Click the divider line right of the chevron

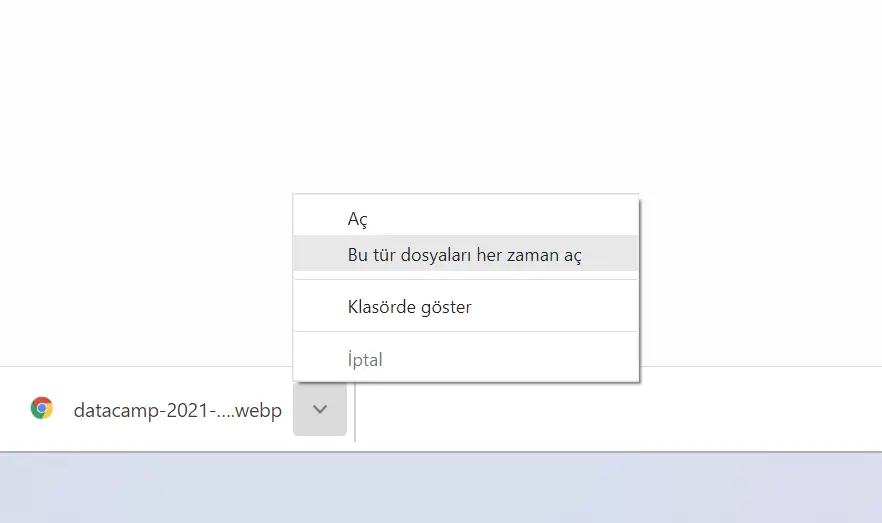coord(355,412)
